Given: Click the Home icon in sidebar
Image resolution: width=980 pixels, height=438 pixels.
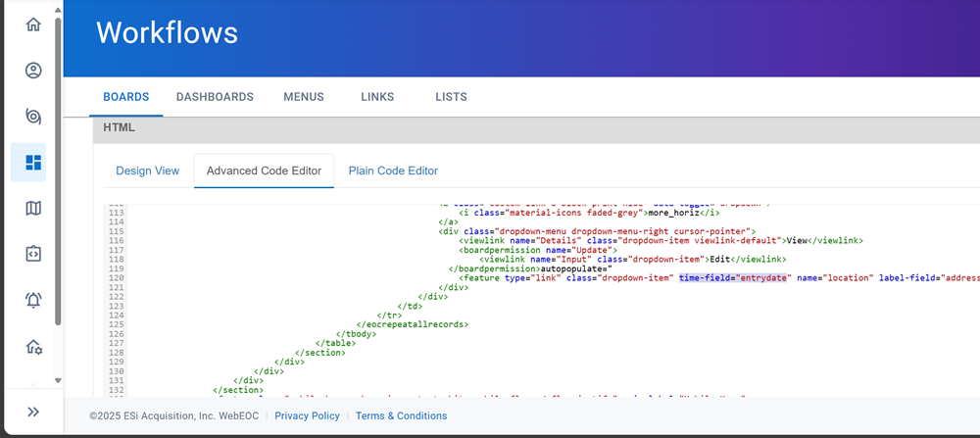Looking at the screenshot, I should [x=33, y=24].
